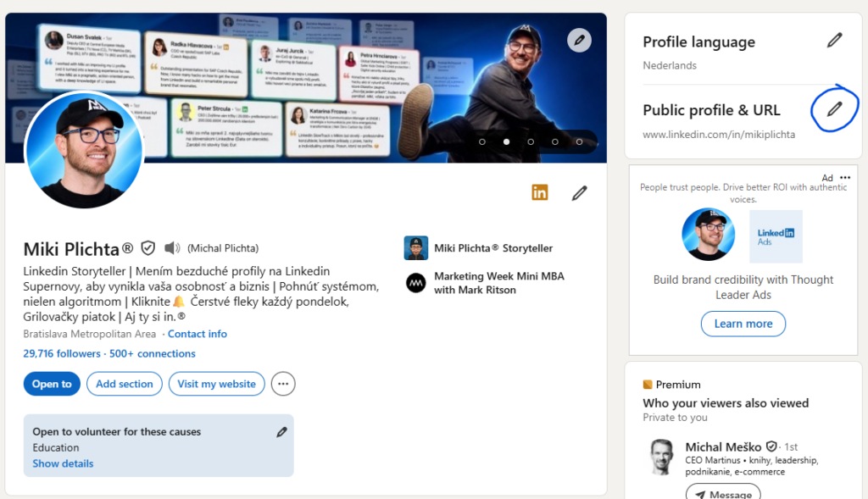Click the Premium label in sidebar
Image resolution: width=868 pixels, height=499 pixels.
point(678,385)
